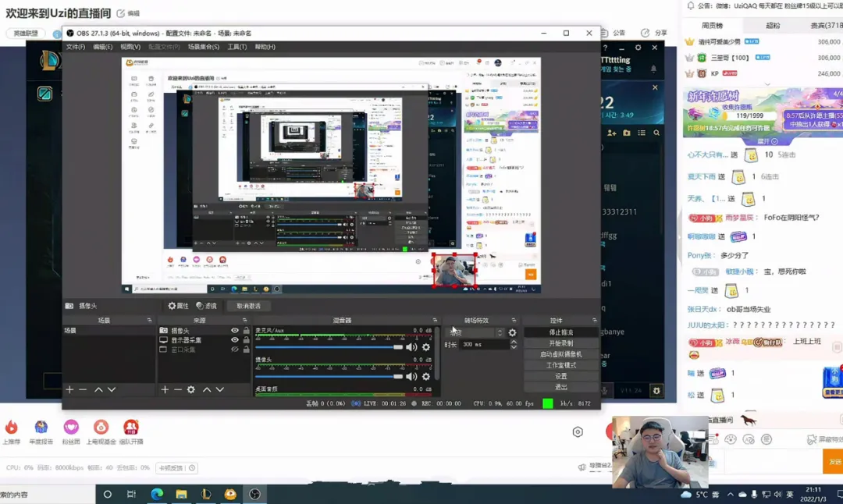Select the 场景 item in scenes list

(109, 331)
